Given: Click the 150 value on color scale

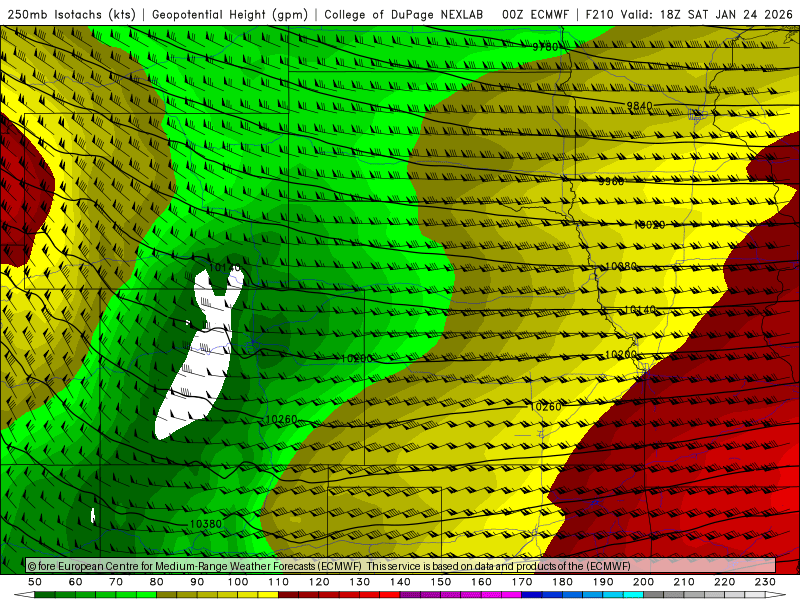Looking at the screenshot, I should pos(441,582).
